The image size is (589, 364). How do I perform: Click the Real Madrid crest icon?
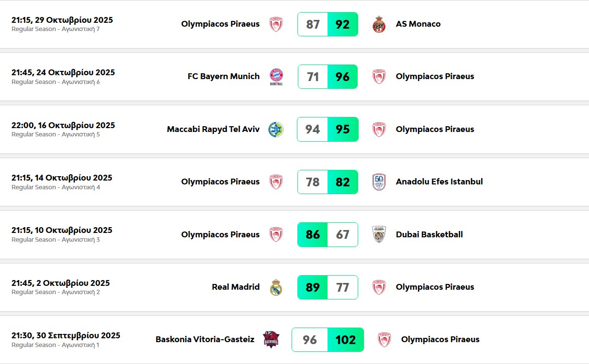tap(276, 287)
